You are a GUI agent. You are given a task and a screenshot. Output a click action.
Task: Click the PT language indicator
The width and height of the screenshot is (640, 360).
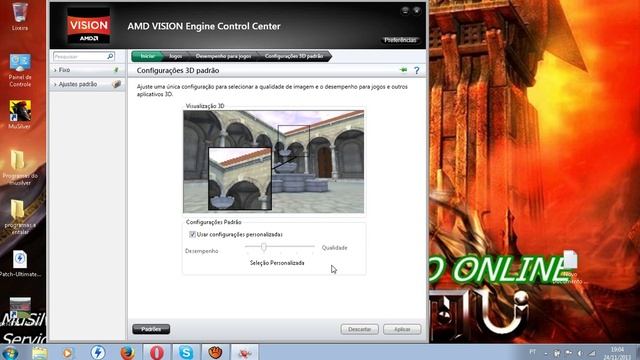coord(533,351)
